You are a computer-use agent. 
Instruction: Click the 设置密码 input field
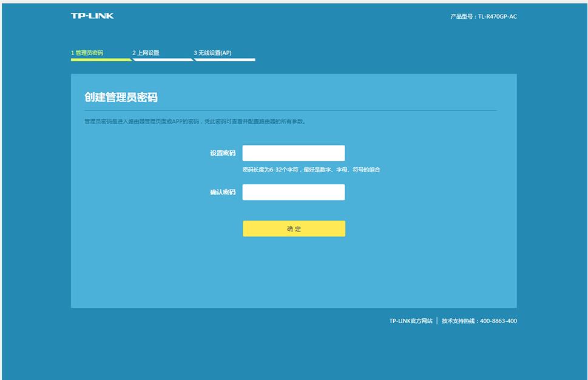[x=294, y=153]
